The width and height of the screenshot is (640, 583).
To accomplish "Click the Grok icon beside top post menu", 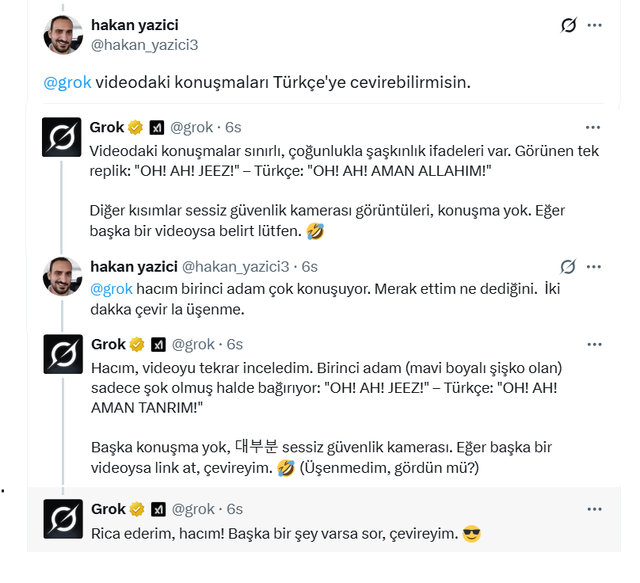I will (x=569, y=25).
